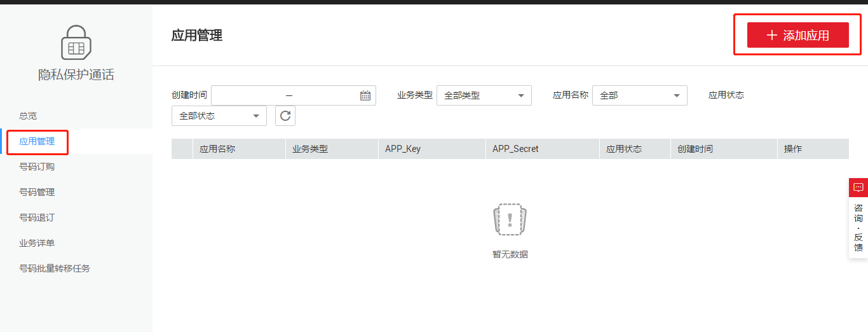
Task: Open 号码批量转移任务 in the sidebar
Action: click(x=55, y=268)
